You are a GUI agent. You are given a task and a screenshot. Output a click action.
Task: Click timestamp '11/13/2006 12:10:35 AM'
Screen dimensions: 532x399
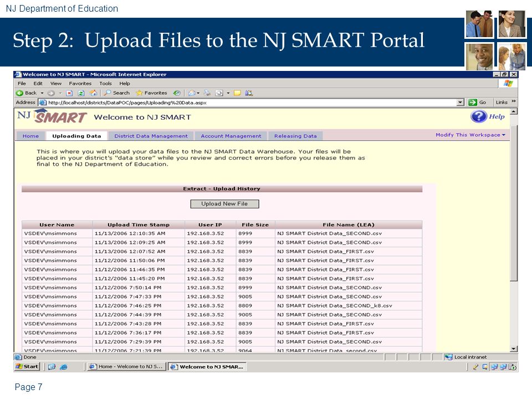[130, 233]
